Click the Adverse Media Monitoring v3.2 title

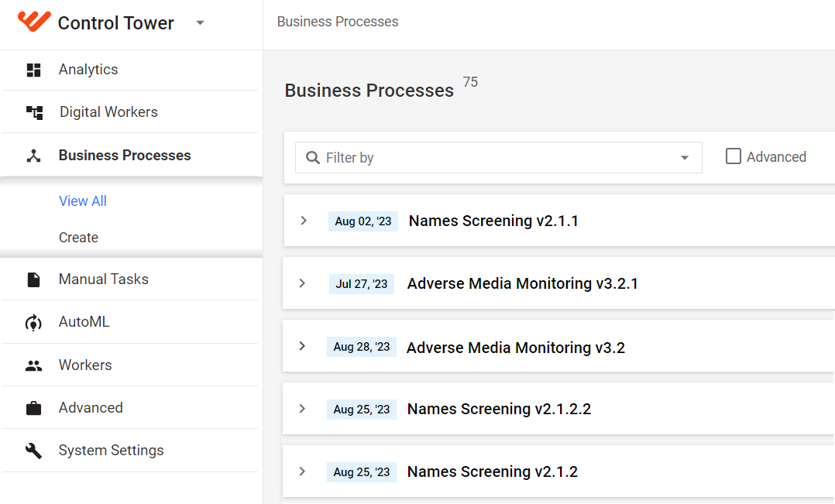[516, 348]
